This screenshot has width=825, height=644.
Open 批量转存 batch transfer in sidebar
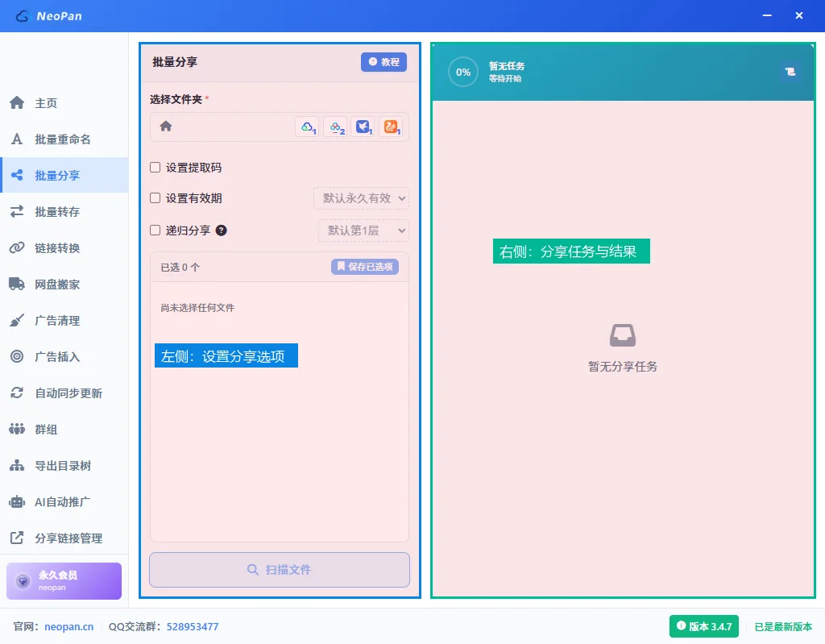tap(64, 212)
